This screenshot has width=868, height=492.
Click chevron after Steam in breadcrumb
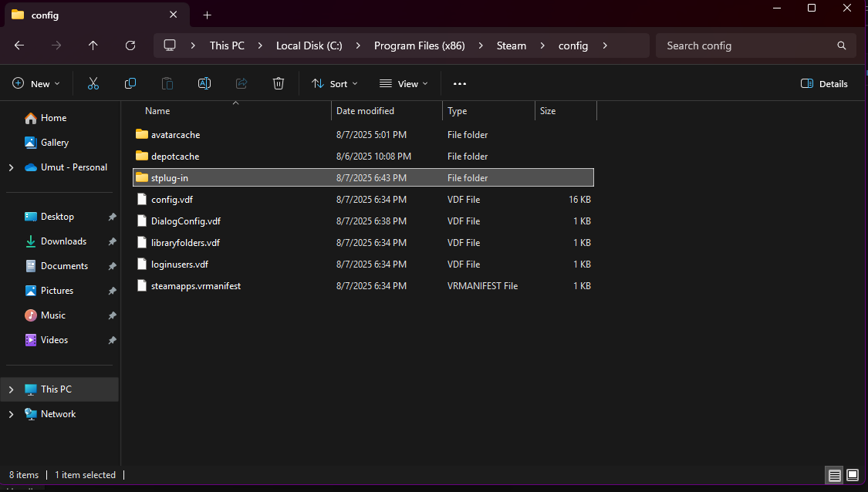[x=542, y=45]
